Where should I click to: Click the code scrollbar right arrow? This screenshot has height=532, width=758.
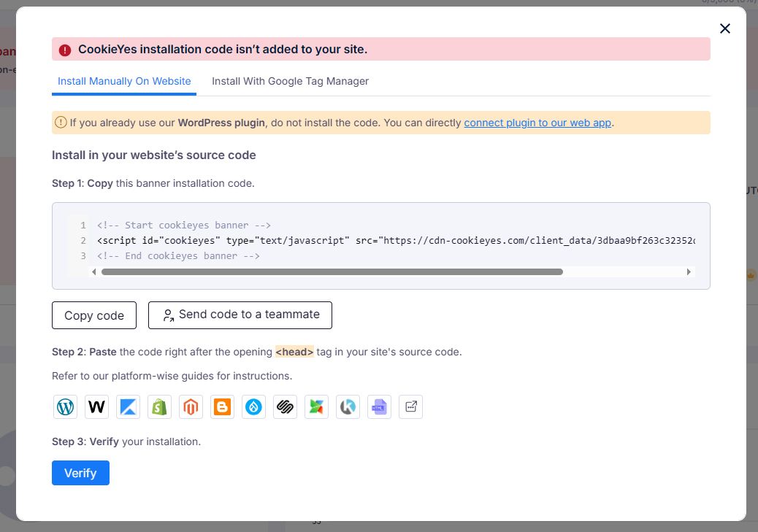coord(689,272)
